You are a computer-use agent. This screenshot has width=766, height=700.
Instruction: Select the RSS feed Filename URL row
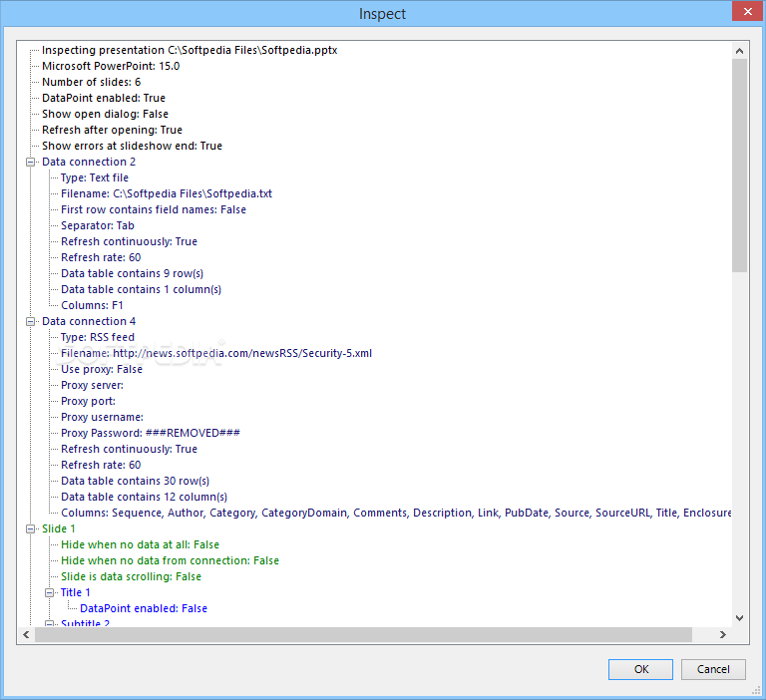(x=216, y=354)
